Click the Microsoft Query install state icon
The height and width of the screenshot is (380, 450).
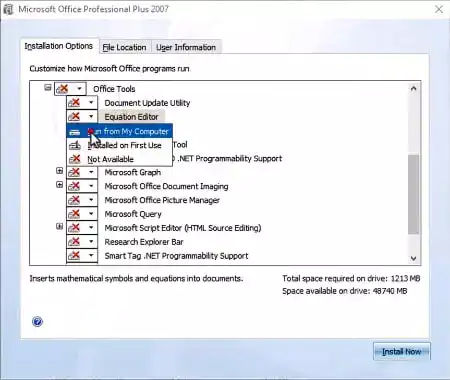tap(74, 214)
